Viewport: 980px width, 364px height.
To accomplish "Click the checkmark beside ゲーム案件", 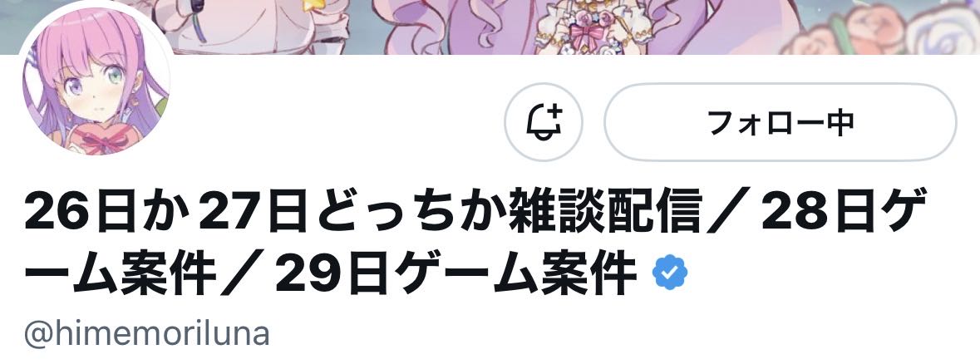I will pos(670,273).
